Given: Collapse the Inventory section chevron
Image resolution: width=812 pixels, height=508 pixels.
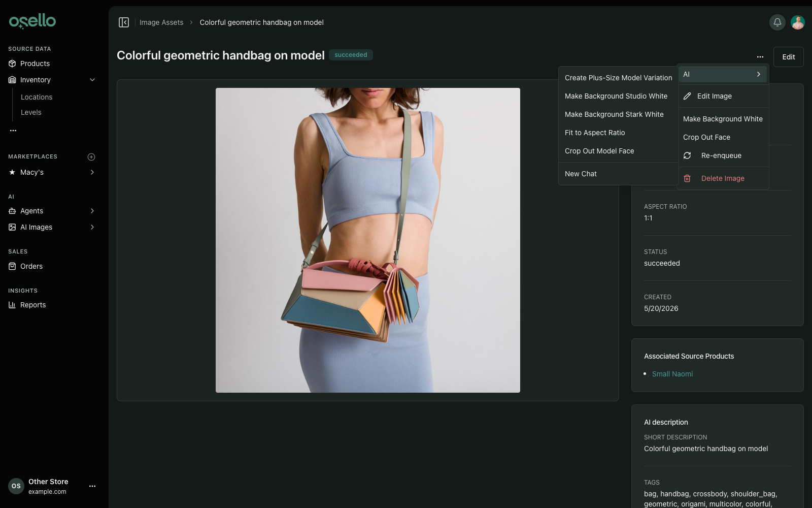Looking at the screenshot, I should [x=92, y=80].
